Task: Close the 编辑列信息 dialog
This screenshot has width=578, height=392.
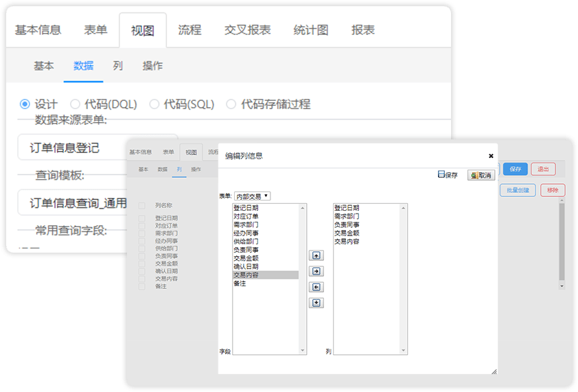Action: point(491,156)
